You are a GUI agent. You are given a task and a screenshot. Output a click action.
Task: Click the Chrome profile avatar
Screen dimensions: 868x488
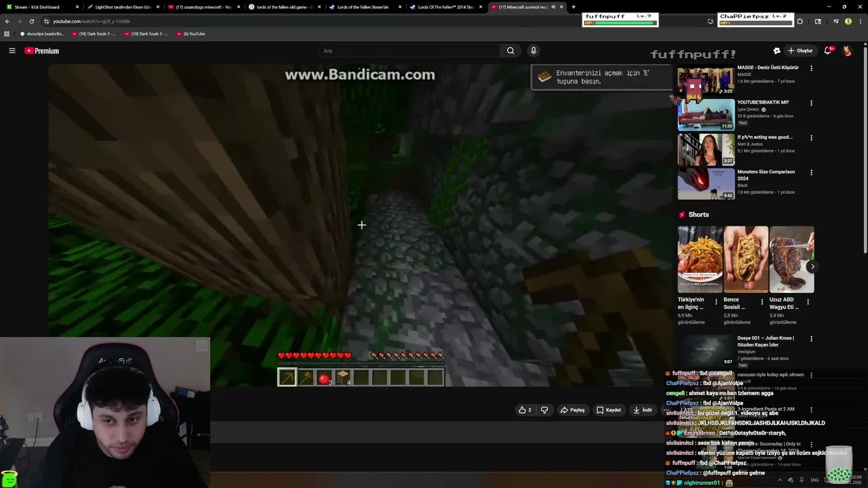tap(848, 21)
